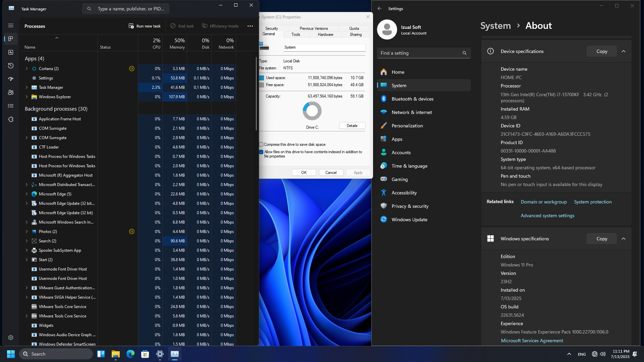Open the volume icon in system tray
The height and width of the screenshot is (362, 644).
[603, 354]
